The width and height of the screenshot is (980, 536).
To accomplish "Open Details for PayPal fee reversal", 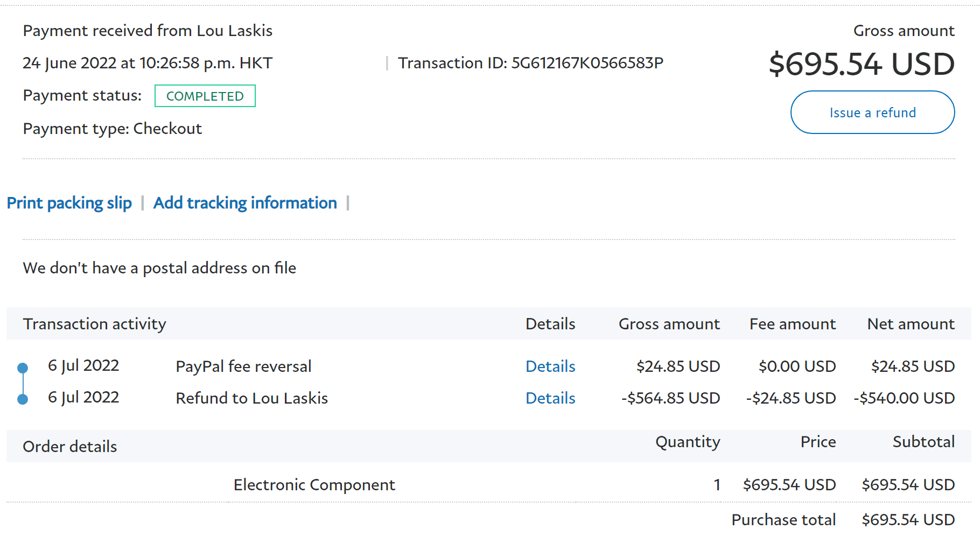I will pyautogui.click(x=550, y=366).
